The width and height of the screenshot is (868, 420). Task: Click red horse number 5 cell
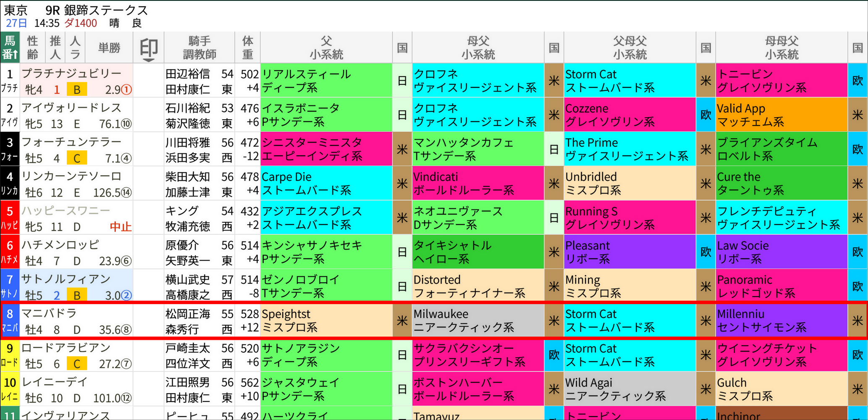10,217
